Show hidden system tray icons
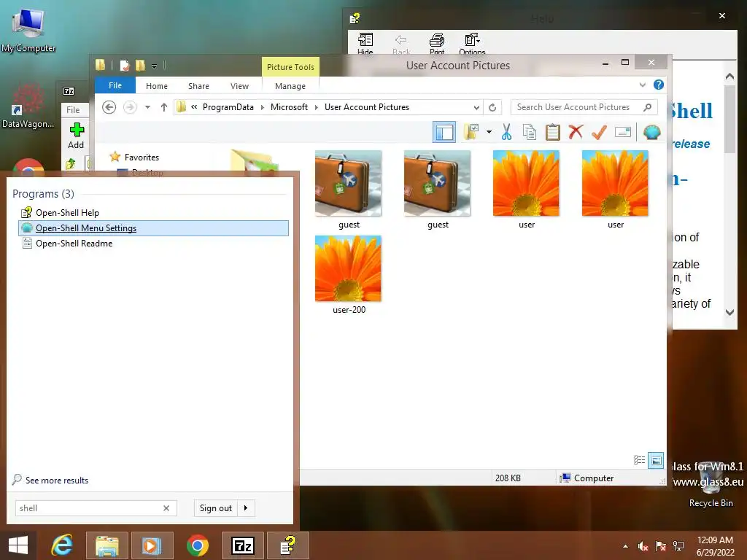Image resolution: width=747 pixels, height=560 pixels. pyautogui.click(x=625, y=546)
